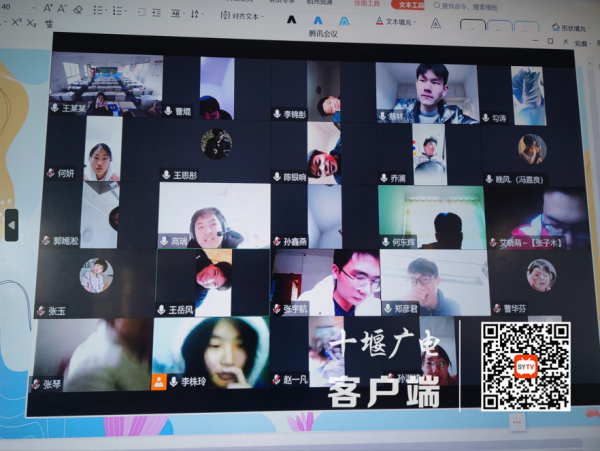Select the video tile of 李株玲
This screenshot has width=600, height=451.
click(211, 352)
